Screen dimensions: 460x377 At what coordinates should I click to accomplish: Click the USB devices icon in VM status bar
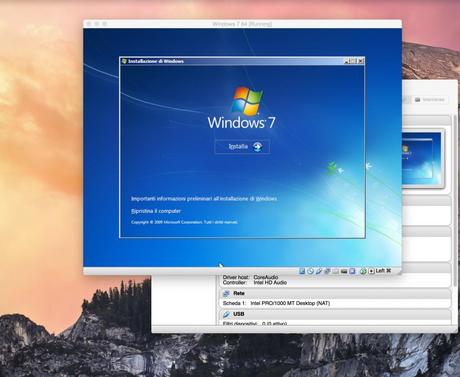coord(319,271)
